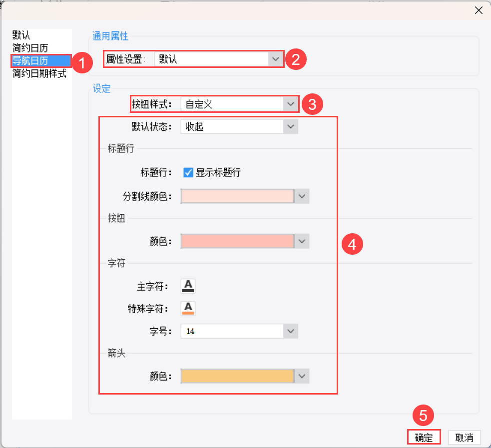Click the button 颜色 color swatch
This screenshot has width=491, height=448.
[237, 241]
